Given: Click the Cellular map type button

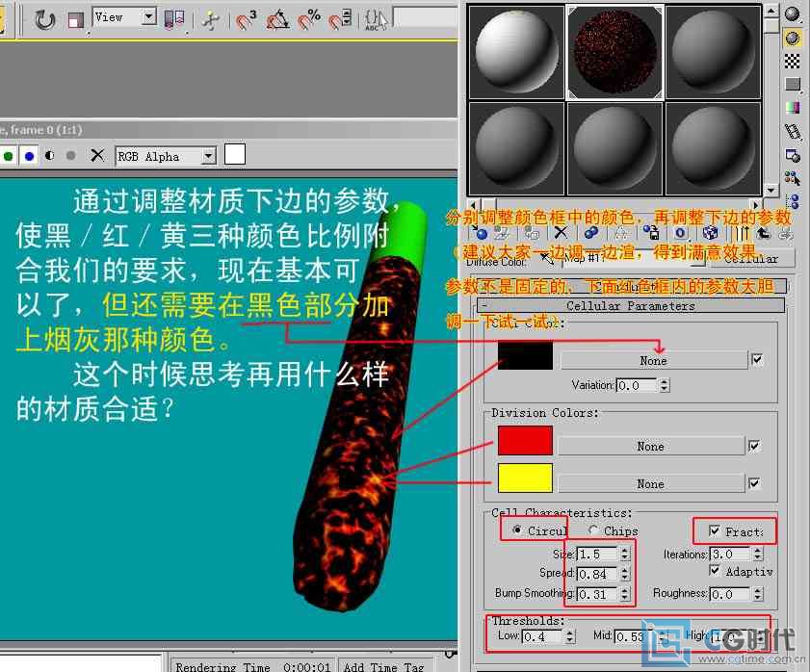Looking at the screenshot, I should tap(750, 258).
